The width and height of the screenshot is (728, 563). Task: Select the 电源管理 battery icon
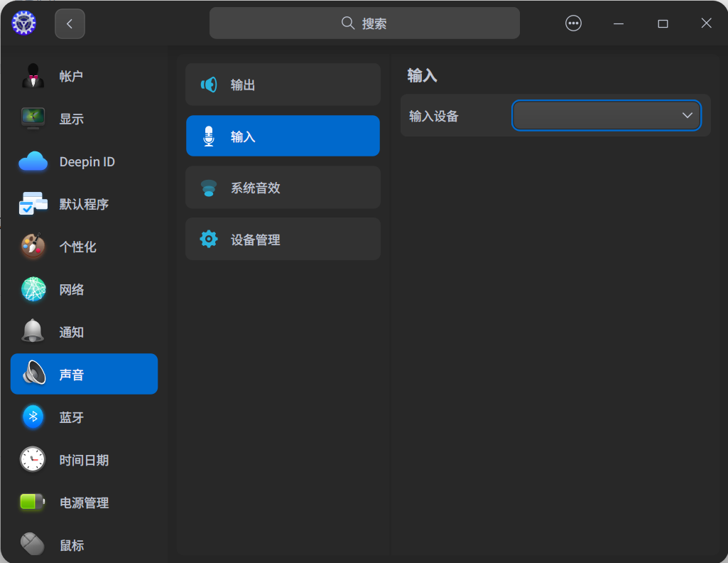point(32,503)
